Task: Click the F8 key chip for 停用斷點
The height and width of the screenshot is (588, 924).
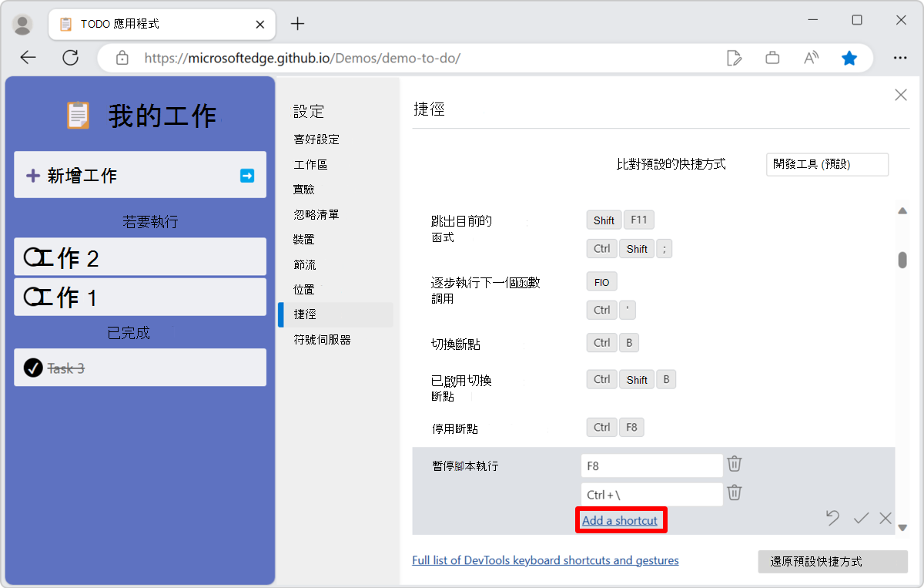Action: tap(631, 427)
